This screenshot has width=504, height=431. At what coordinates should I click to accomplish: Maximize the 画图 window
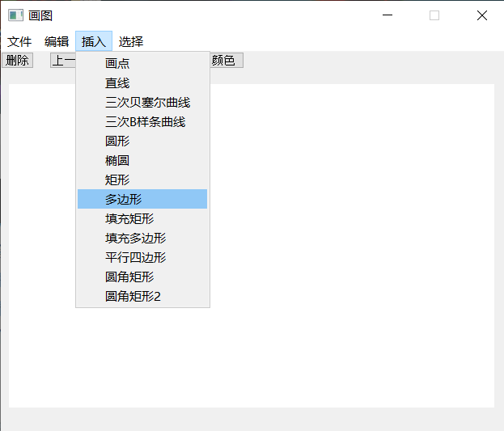434,15
